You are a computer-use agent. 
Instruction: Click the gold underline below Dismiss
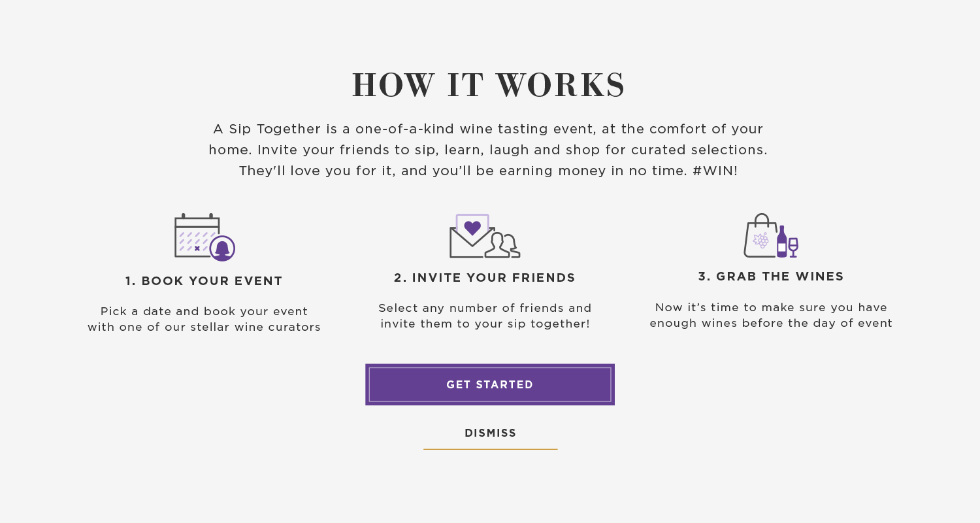[491, 449]
